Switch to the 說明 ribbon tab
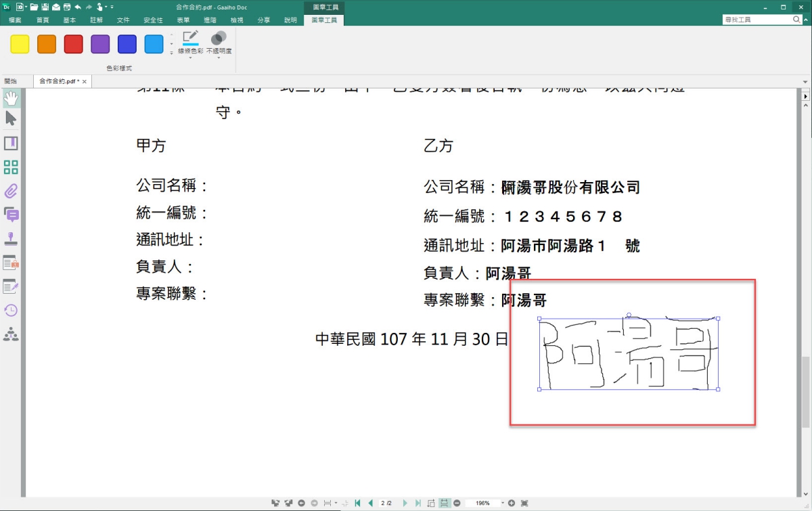 click(x=290, y=20)
